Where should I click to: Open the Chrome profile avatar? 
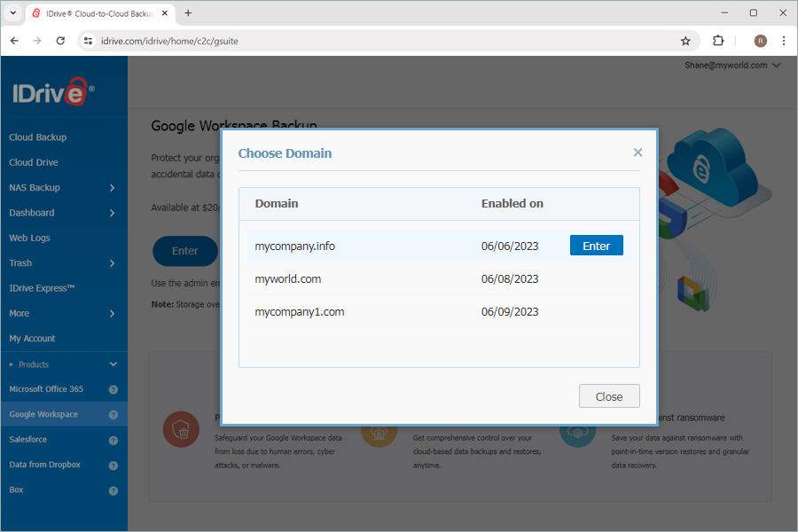(x=761, y=41)
